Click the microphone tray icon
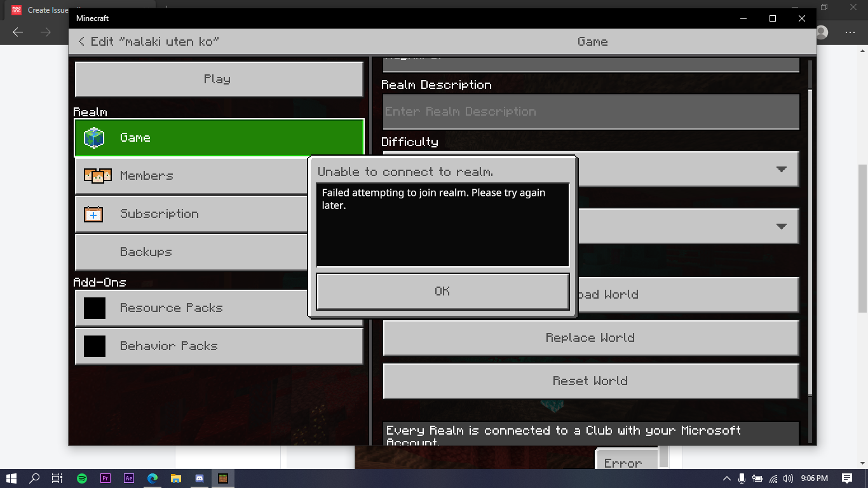This screenshot has width=868, height=488. (x=742, y=478)
